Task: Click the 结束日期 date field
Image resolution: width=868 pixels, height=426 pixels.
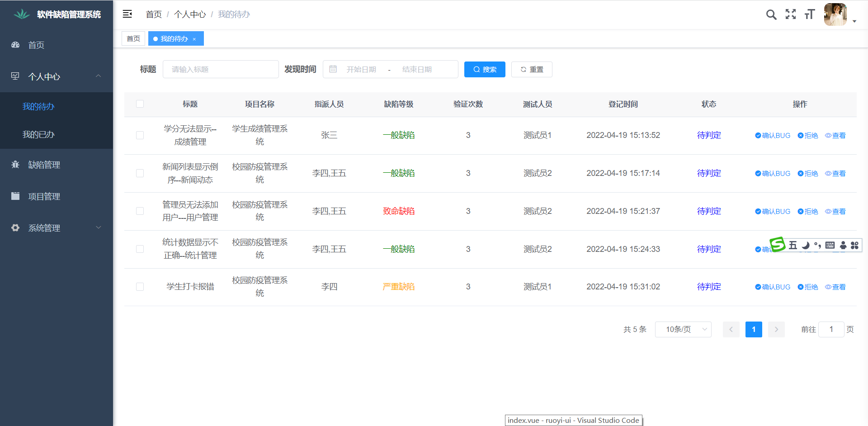Action: point(417,69)
